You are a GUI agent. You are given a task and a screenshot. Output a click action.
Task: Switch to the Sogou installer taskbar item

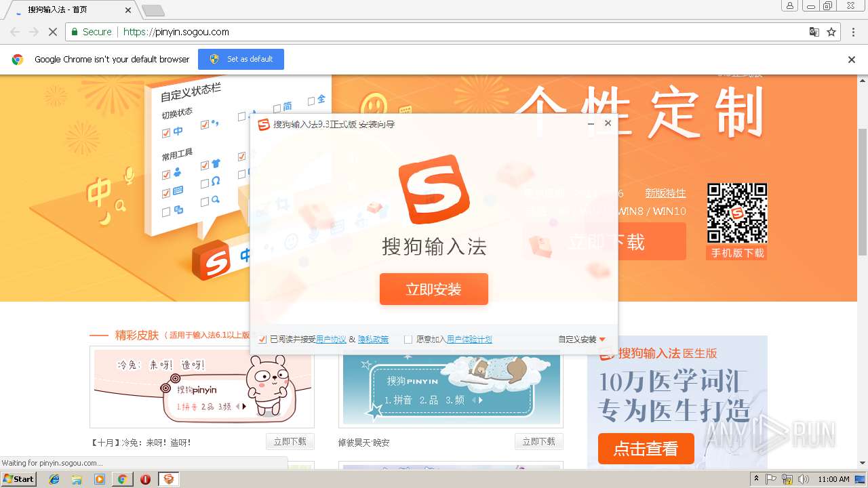coord(169,479)
